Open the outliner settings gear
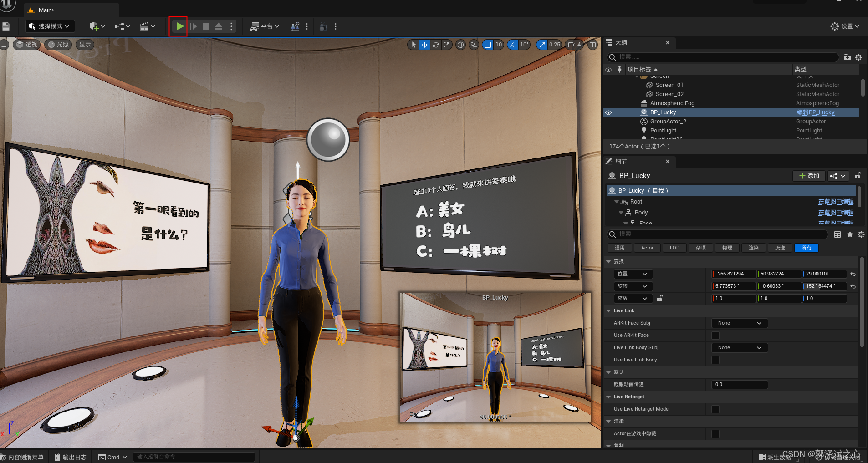Image resolution: width=868 pixels, height=463 pixels. tap(858, 57)
